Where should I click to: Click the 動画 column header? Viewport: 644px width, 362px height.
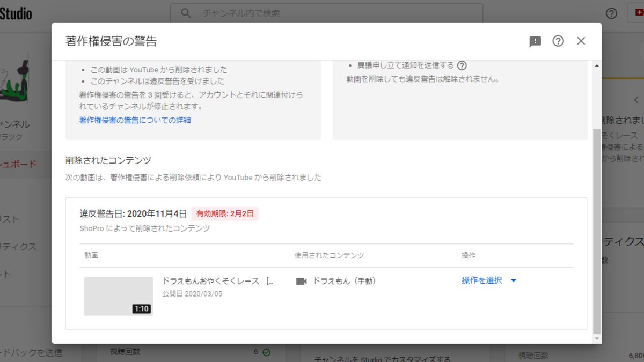click(91, 256)
